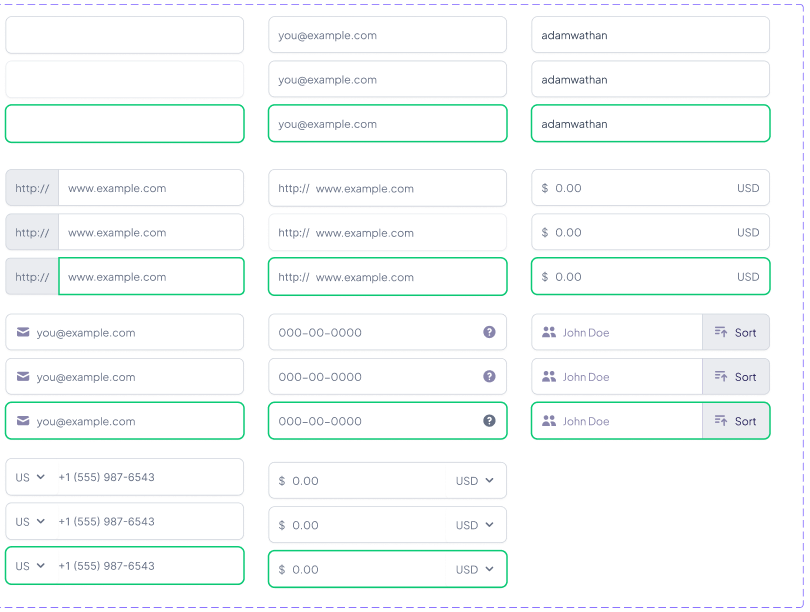The image size is (810, 612).
Task: Click the 0.00 amount in the green-outlined USD-dropdown price field
Action: (305, 569)
